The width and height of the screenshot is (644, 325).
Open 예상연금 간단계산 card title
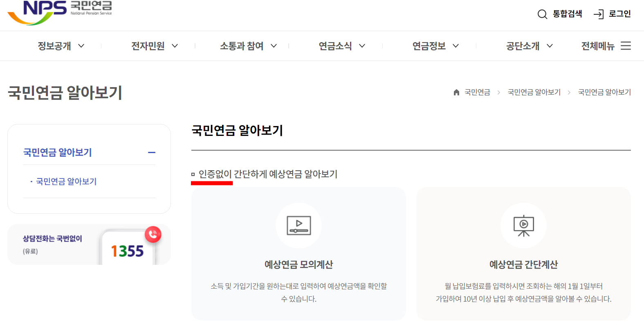(x=523, y=264)
